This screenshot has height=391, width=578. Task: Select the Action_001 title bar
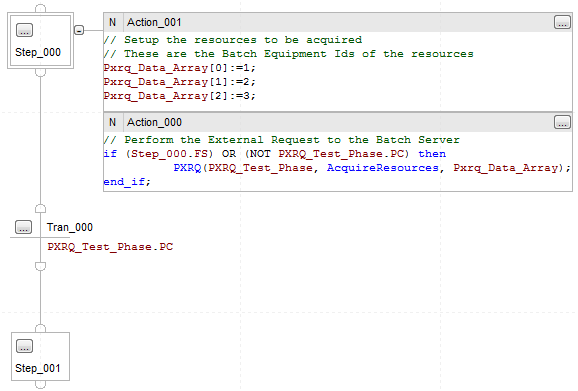[338, 22]
